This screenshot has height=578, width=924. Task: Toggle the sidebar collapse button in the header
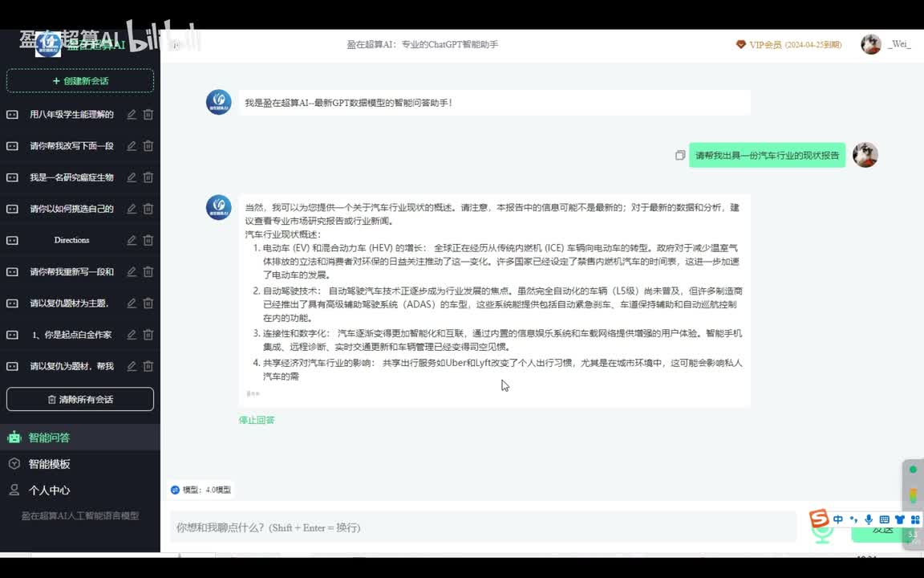(x=176, y=45)
